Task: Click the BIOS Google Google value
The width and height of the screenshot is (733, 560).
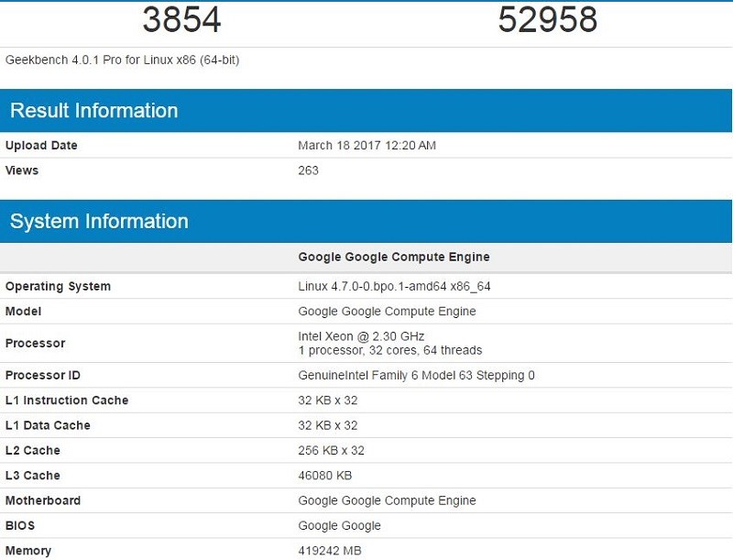Action: click(x=339, y=526)
